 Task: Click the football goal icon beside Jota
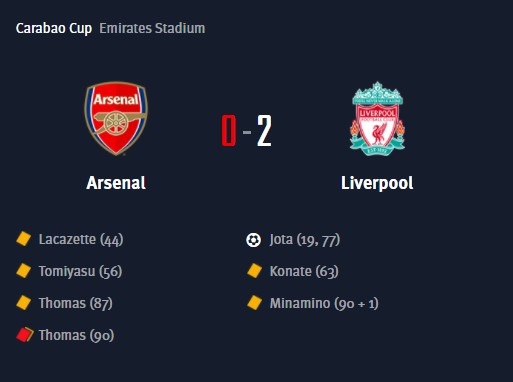click(253, 240)
